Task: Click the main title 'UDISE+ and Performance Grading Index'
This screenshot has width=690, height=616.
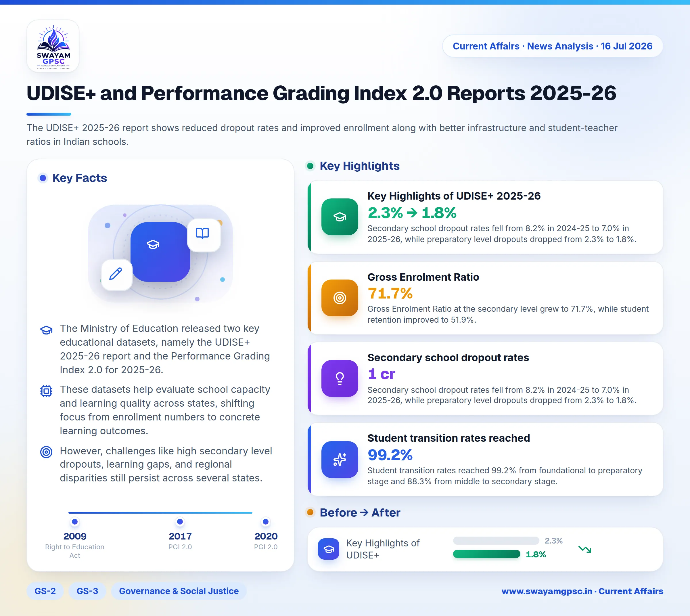Action: [321, 93]
